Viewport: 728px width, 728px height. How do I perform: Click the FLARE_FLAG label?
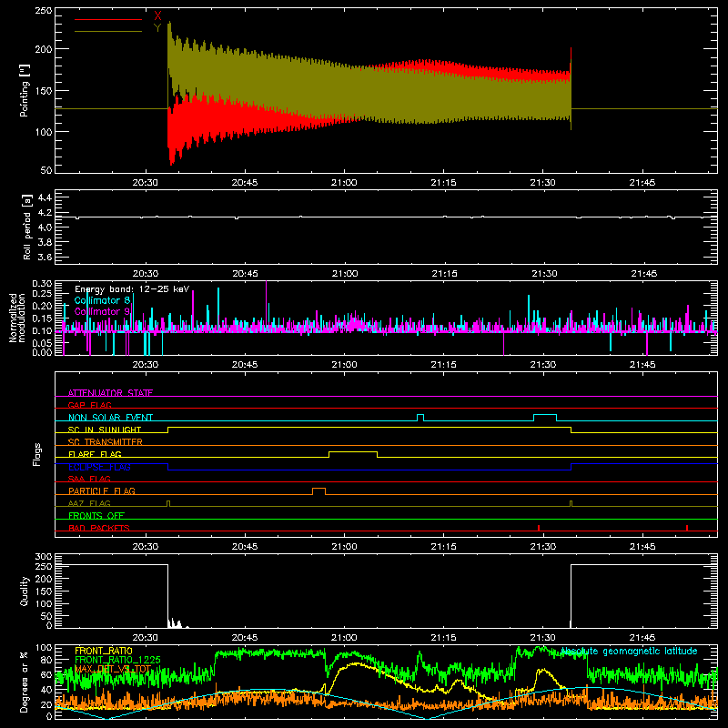(x=95, y=454)
